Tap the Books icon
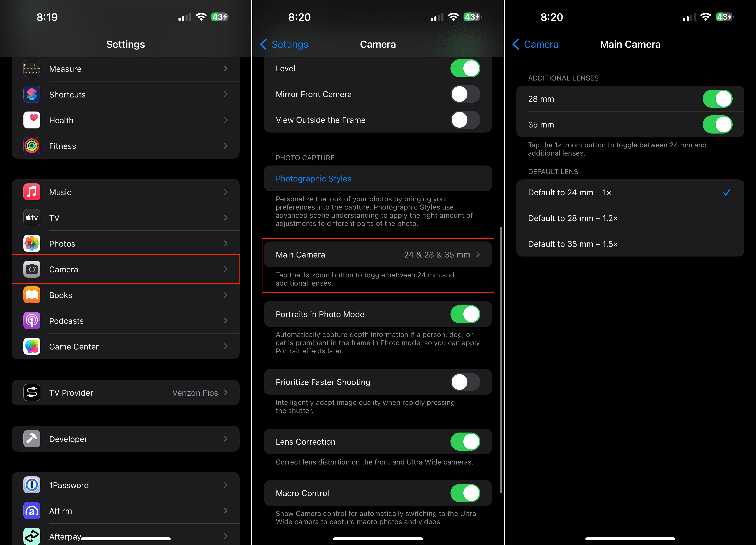Screen dimensions: 756x545 tap(32, 295)
